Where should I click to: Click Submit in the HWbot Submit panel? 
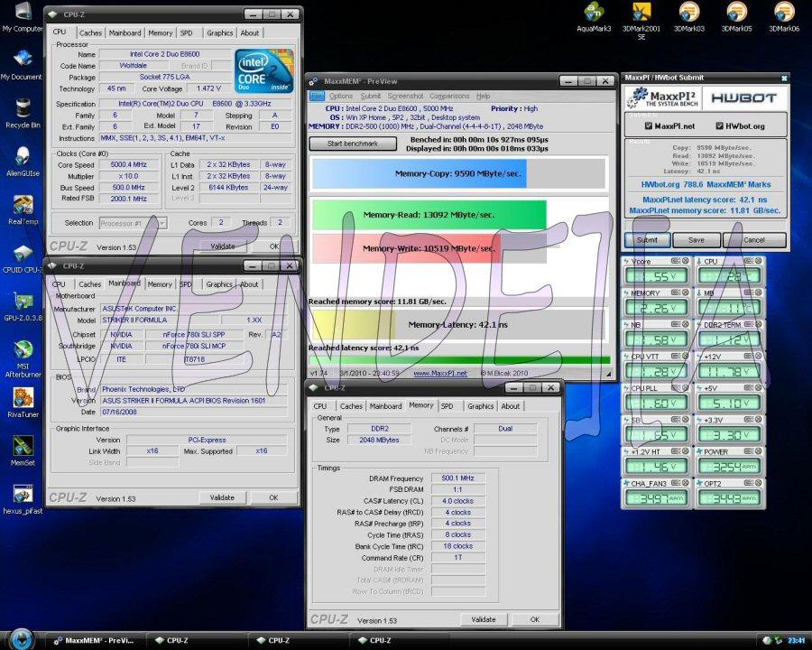tap(647, 240)
